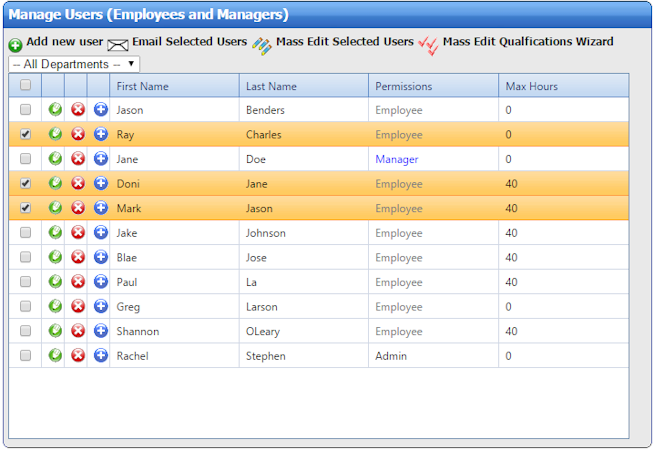Click the Add new user text link

(64, 42)
